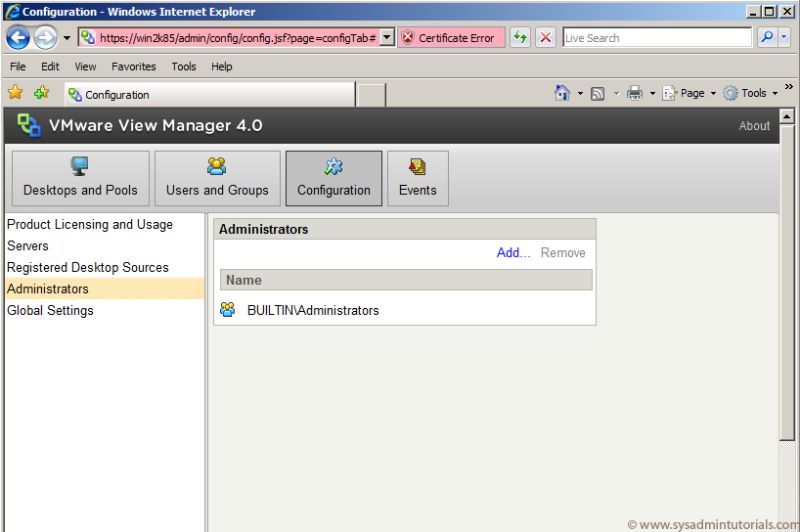
Task: Open the File menu
Action: (x=18, y=66)
